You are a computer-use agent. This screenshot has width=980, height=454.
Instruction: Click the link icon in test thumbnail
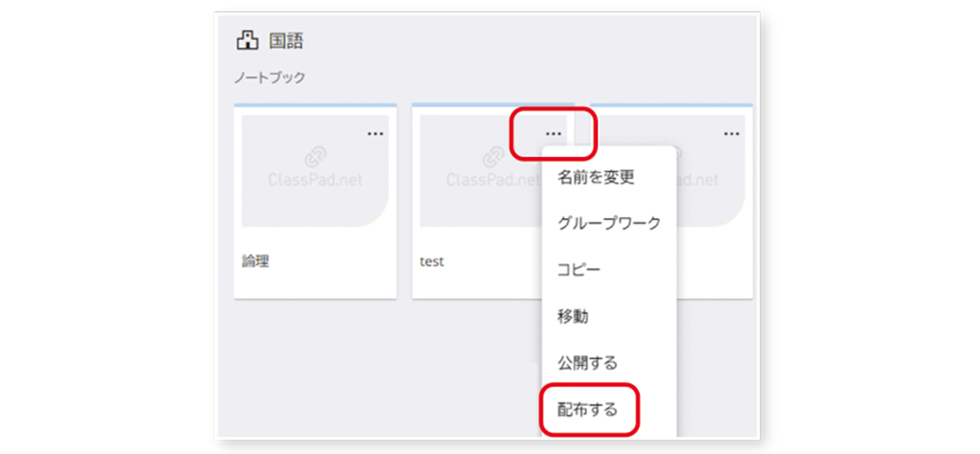[x=493, y=157]
